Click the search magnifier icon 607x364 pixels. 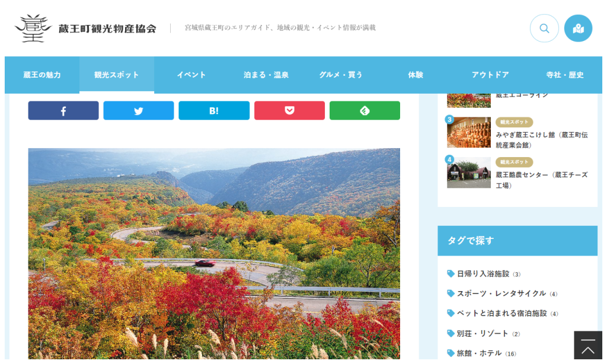[x=544, y=28]
